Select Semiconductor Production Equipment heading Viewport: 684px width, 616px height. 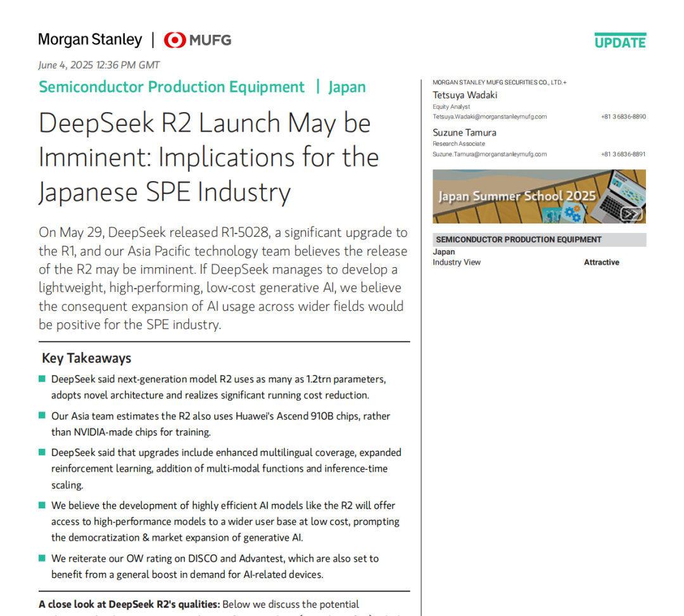(172, 87)
